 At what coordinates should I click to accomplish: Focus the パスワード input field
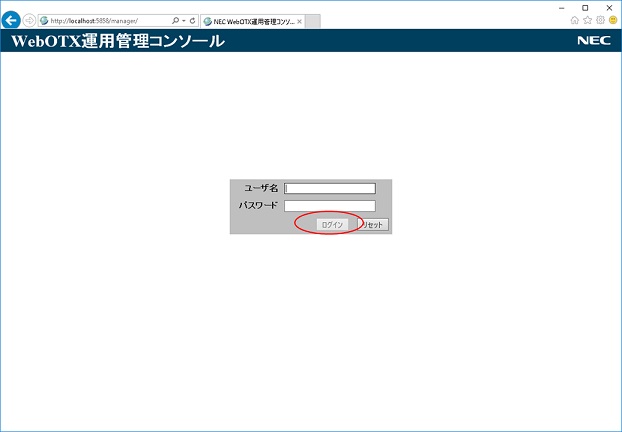330,206
